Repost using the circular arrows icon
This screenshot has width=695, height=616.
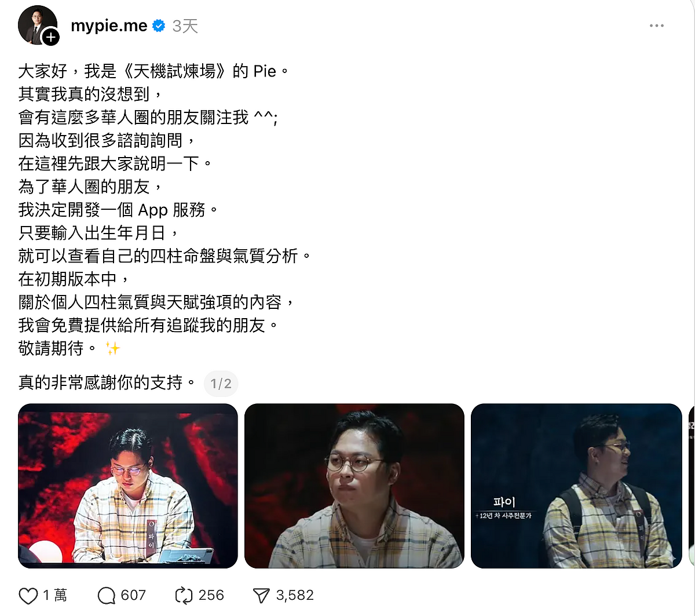183,596
